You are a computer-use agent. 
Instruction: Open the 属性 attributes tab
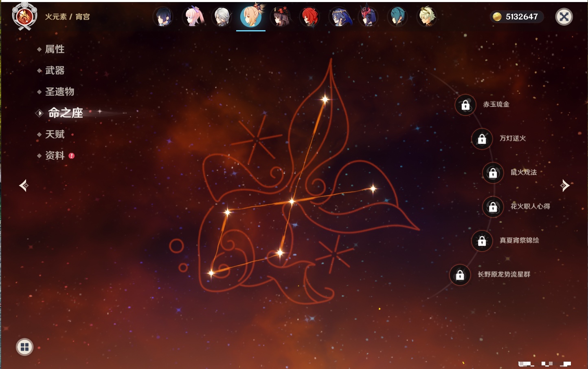(x=55, y=49)
